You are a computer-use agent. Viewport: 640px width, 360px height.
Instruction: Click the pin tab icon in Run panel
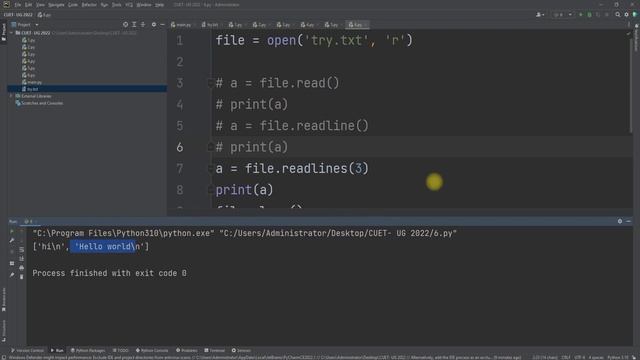12,275
